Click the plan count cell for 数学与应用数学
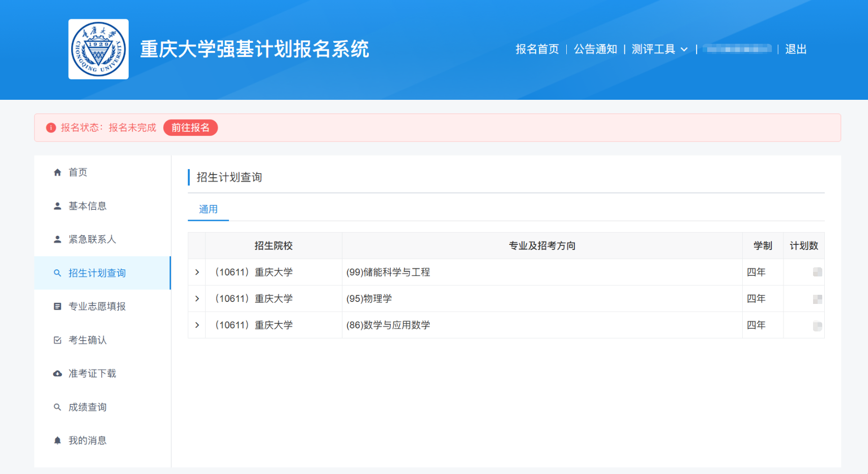The image size is (868, 474). tap(804, 325)
